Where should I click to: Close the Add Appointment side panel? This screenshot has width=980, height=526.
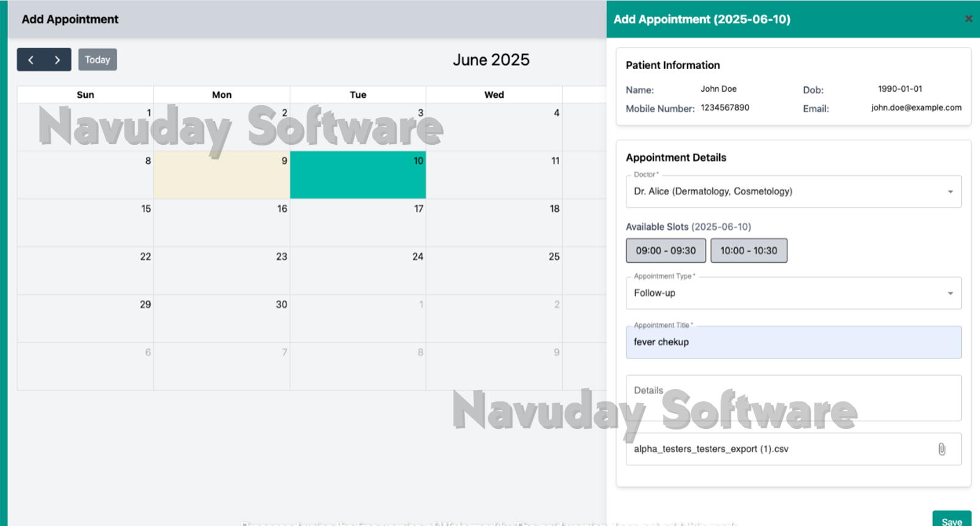968,19
